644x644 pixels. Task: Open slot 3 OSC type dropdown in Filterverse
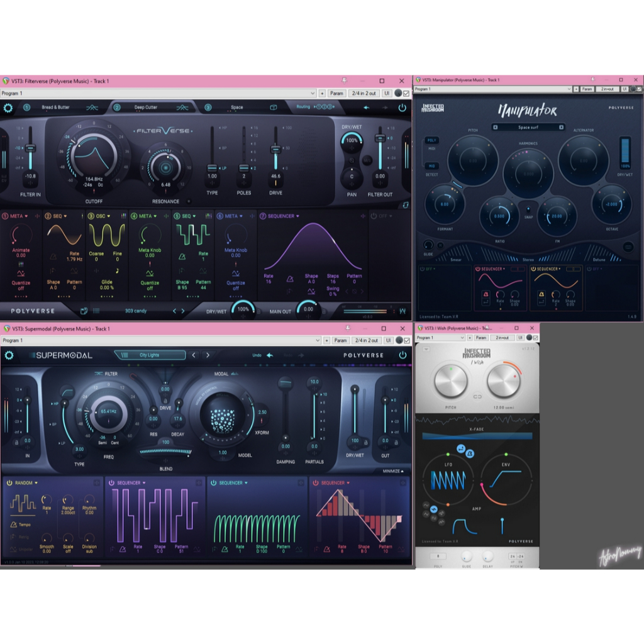pos(103,216)
